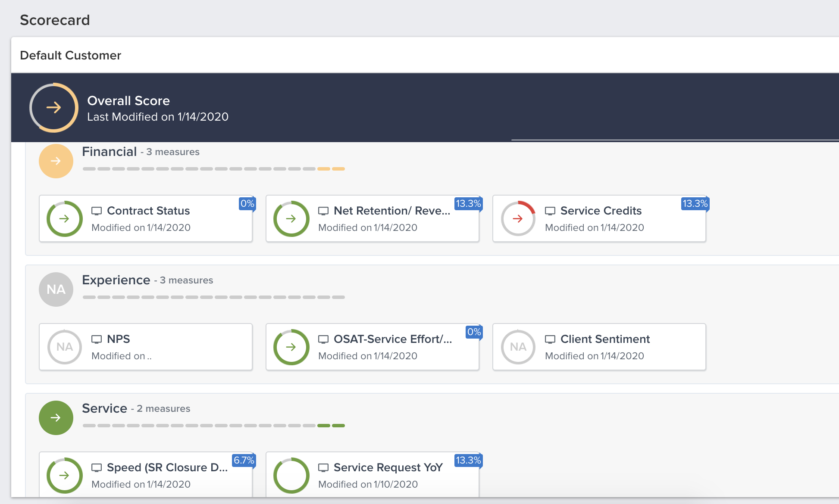Click the comment icon beside Speed SR Closure
Viewport: 839px width, 504px height.
tap(97, 468)
